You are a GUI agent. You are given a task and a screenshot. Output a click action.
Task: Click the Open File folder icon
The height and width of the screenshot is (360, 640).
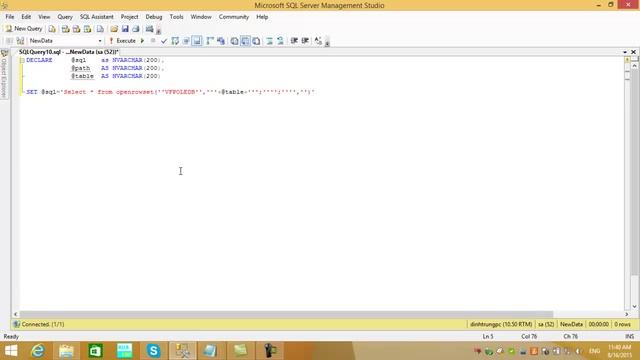(x=114, y=29)
